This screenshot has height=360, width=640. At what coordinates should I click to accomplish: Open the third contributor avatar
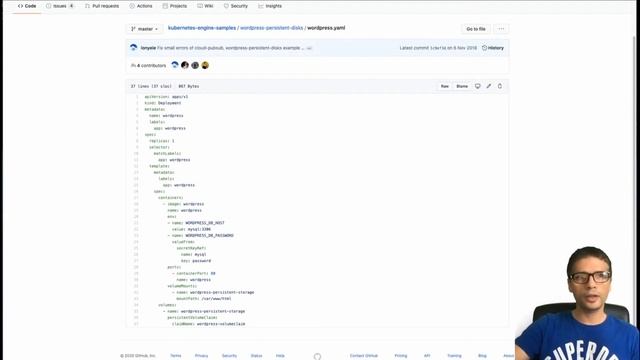195,65
